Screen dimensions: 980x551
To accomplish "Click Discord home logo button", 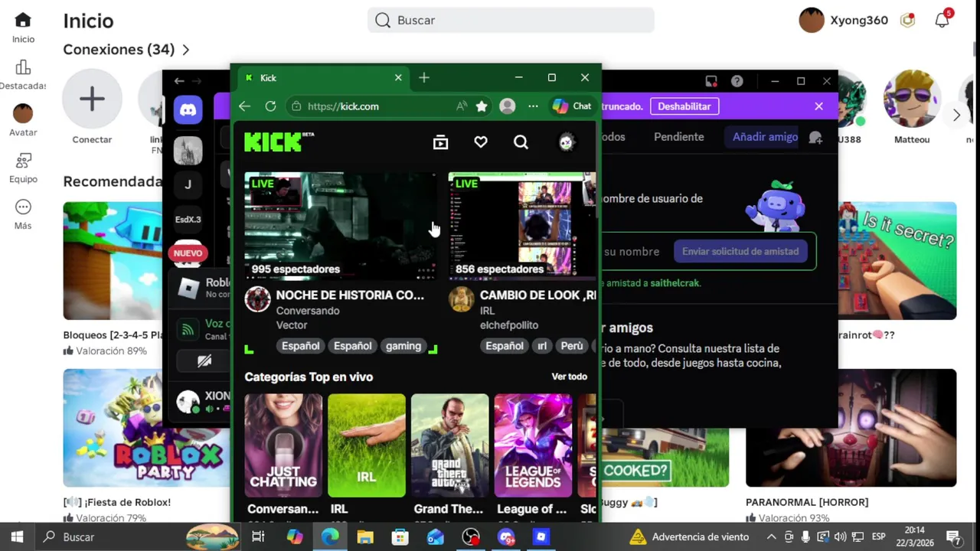I will pos(188,110).
